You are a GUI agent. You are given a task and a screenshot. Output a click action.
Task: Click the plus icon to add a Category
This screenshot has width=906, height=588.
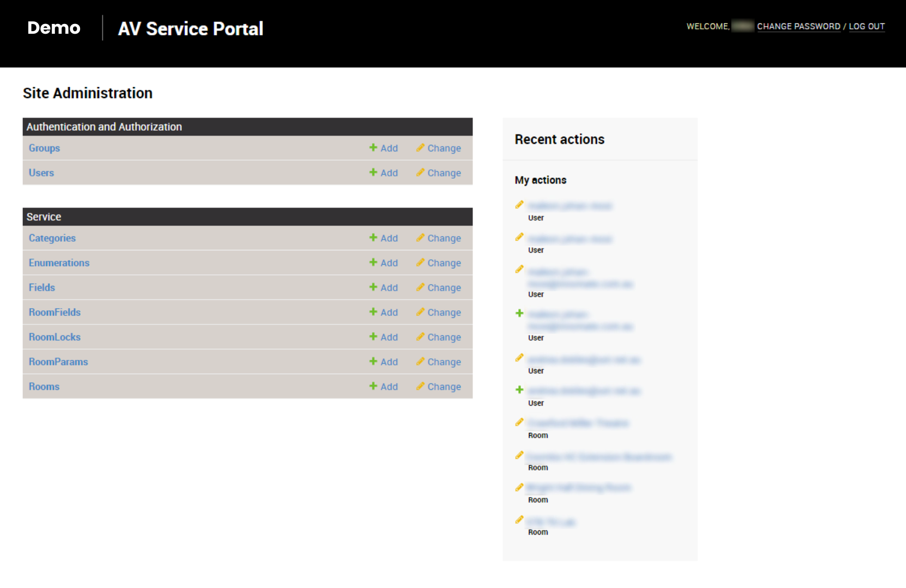[x=374, y=238]
